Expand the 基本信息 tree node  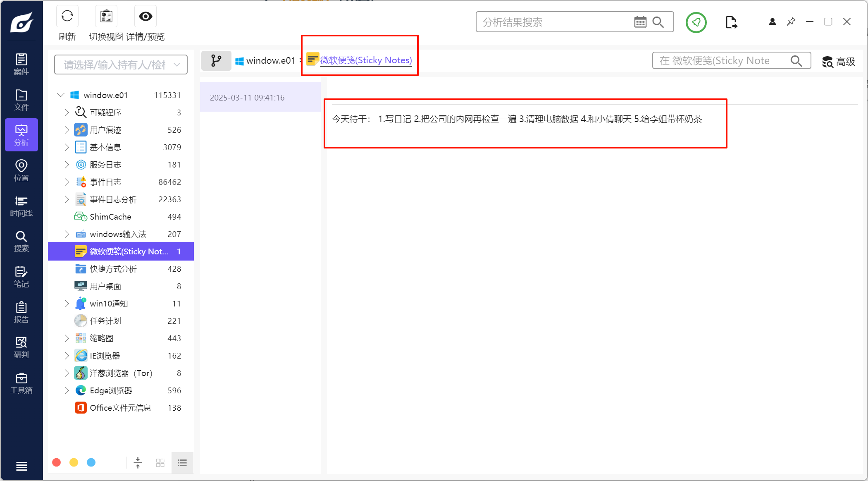[x=67, y=147]
